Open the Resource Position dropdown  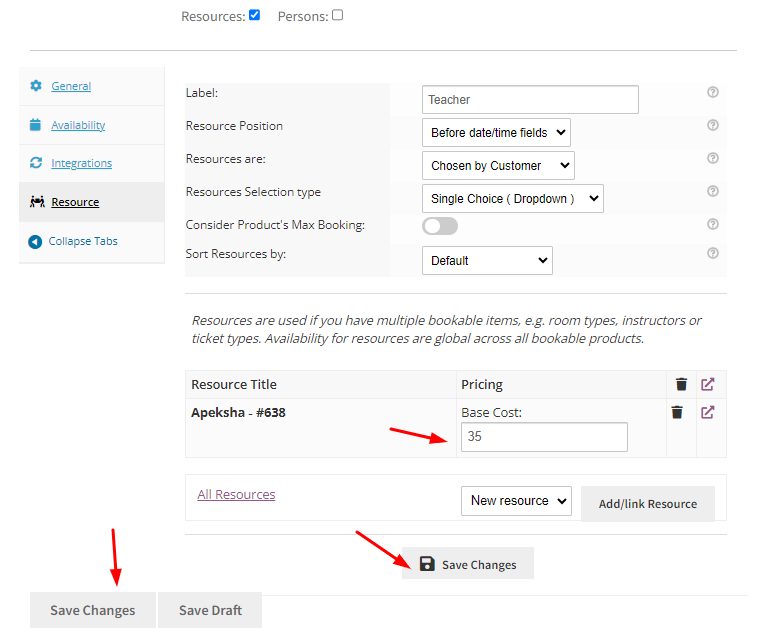pos(496,133)
